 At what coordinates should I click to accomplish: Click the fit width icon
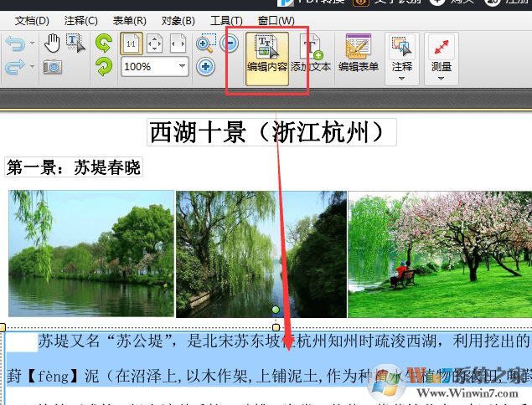[178, 44]
